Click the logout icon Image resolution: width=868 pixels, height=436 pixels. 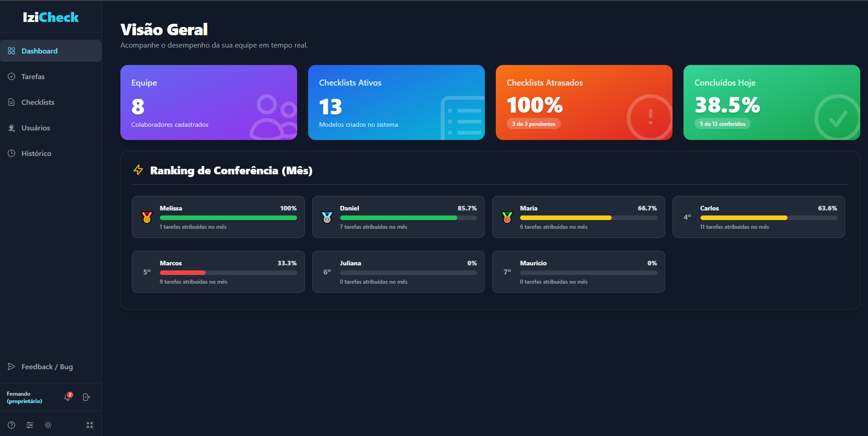point(86,397)
